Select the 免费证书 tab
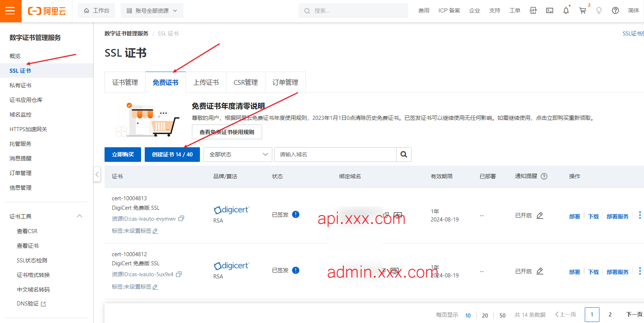 click(x=166, y=83)
